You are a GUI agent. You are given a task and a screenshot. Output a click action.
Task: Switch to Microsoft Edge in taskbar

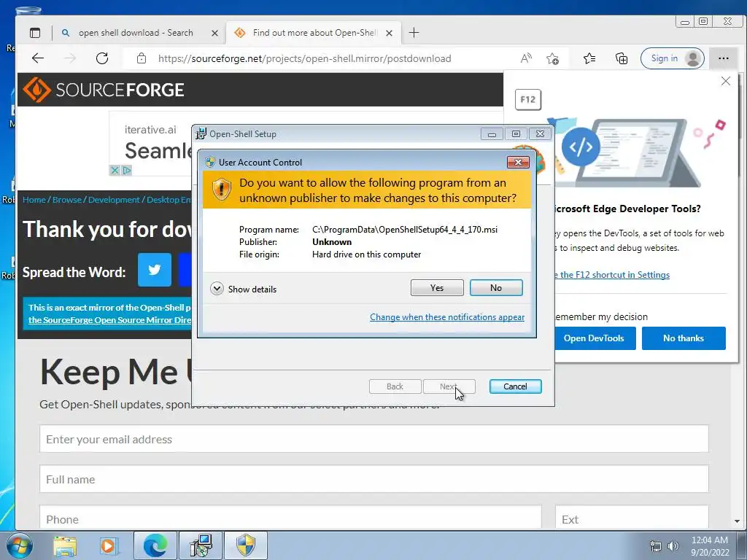[x=155, y=545]
